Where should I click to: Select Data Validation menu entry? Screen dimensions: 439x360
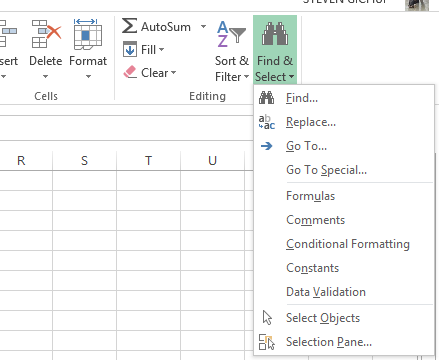[x=344, y=292]
